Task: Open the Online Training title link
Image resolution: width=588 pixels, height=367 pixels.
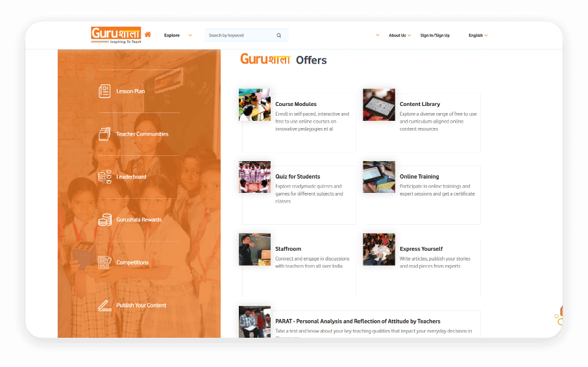Action: click(419, 177)
